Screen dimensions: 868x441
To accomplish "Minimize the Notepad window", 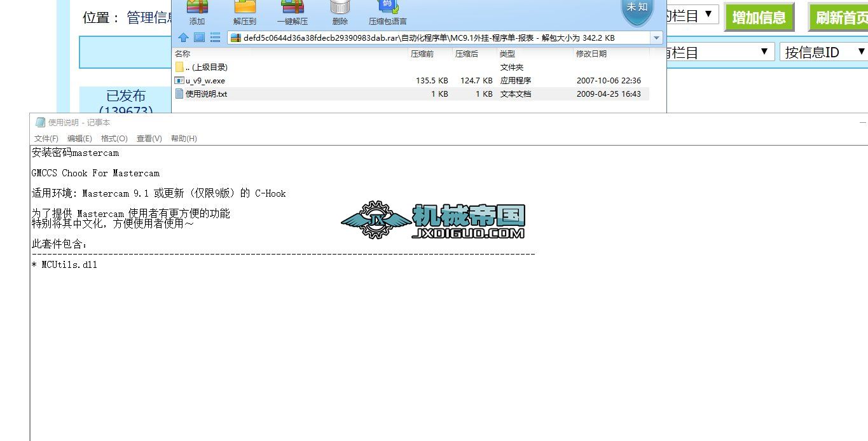I will [862, 122].
